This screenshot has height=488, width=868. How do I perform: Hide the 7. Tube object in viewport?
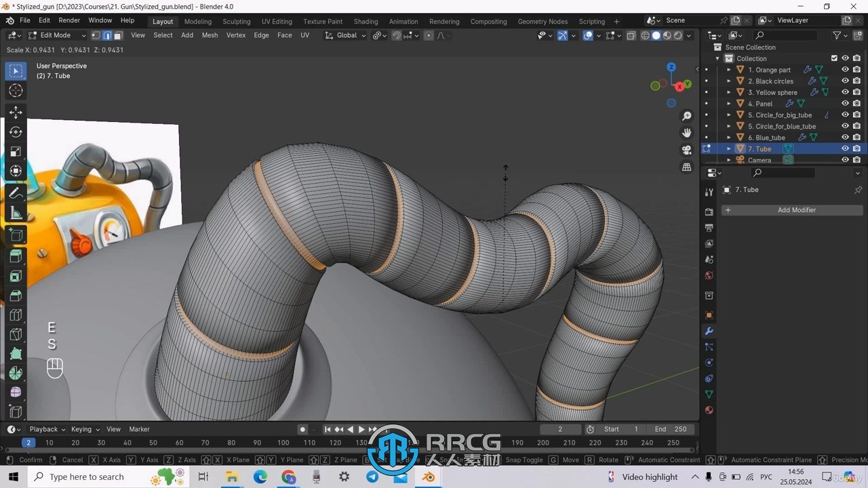tap(845, 148)
